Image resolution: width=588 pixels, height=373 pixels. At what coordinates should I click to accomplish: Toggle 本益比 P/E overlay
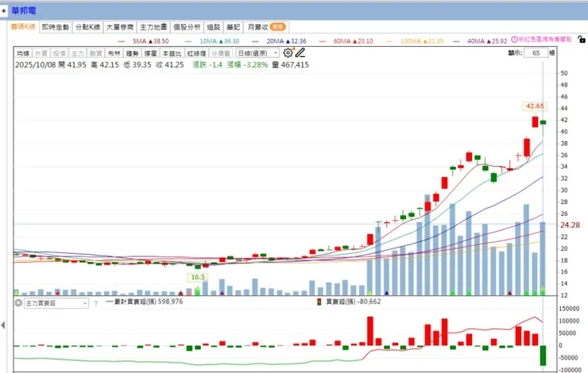point(172,53)
